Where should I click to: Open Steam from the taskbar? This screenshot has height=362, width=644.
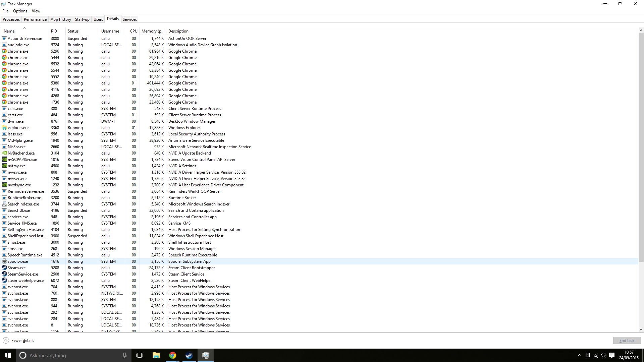[189, 355]
